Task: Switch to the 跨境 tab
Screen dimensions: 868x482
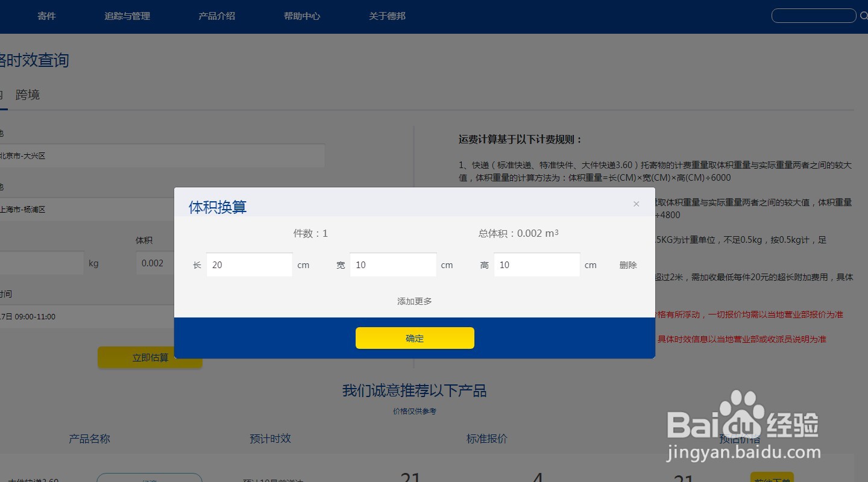Action: point(27,95)
